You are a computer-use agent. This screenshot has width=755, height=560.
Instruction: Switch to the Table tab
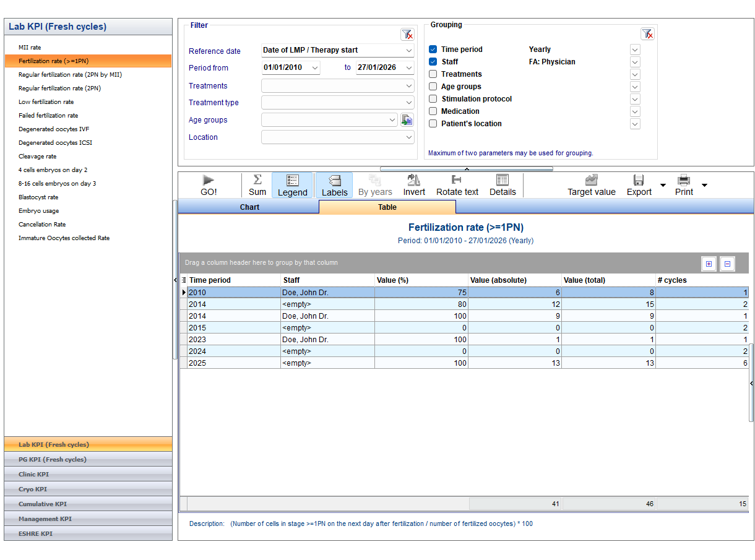[x=387, y=207]
